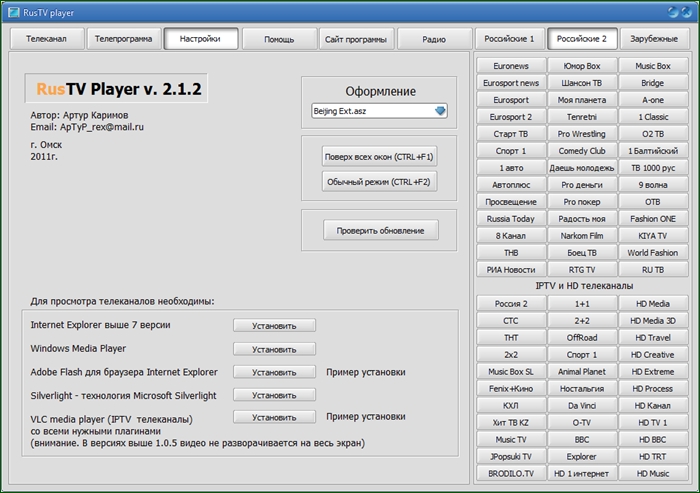Select the Автоплюс channel
Screen dimensions: 700x493
(511, 184)
